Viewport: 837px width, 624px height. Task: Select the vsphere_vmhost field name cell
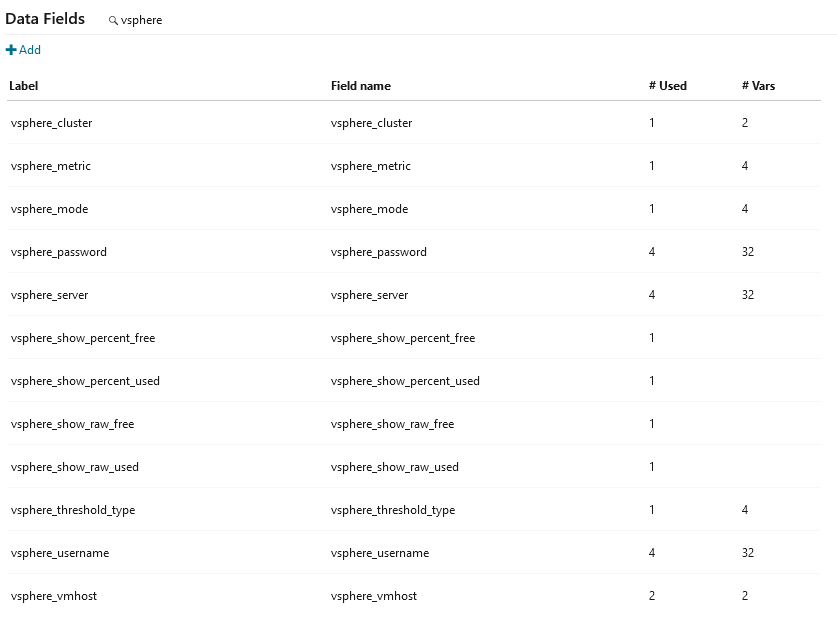click(x=374, y=596)
